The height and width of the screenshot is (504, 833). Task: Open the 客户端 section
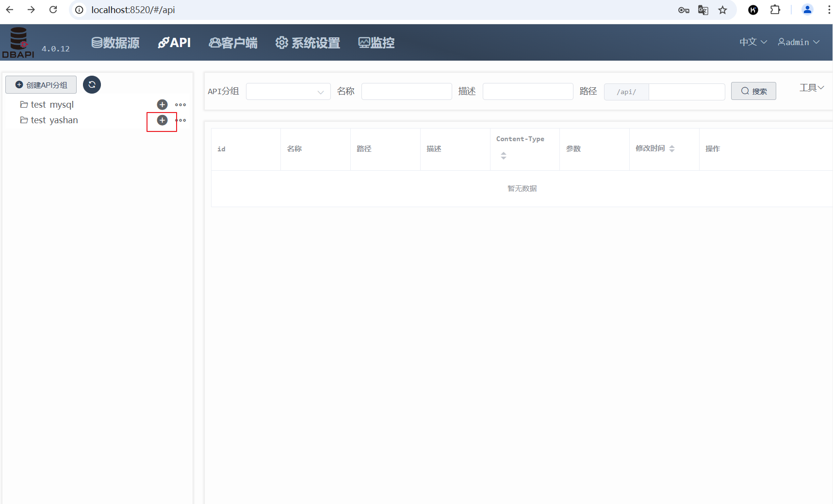[233, 43]
